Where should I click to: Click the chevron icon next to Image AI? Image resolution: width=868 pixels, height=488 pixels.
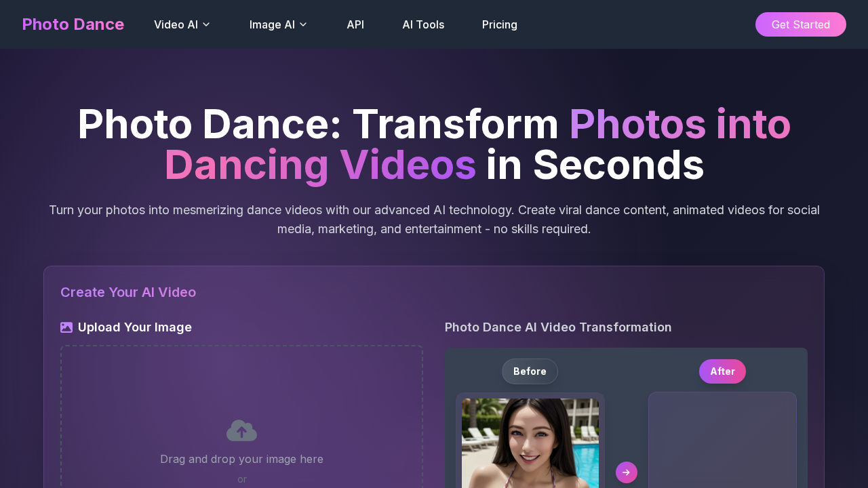click(x=303, y=24)
